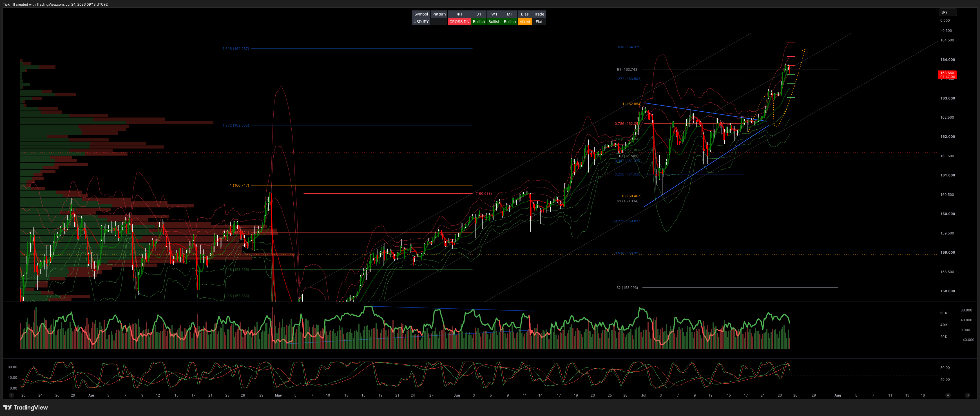Click the 1.618 (164.329) Fibonacci label
This screenshot has height=416, width=980.
(628, 47)
